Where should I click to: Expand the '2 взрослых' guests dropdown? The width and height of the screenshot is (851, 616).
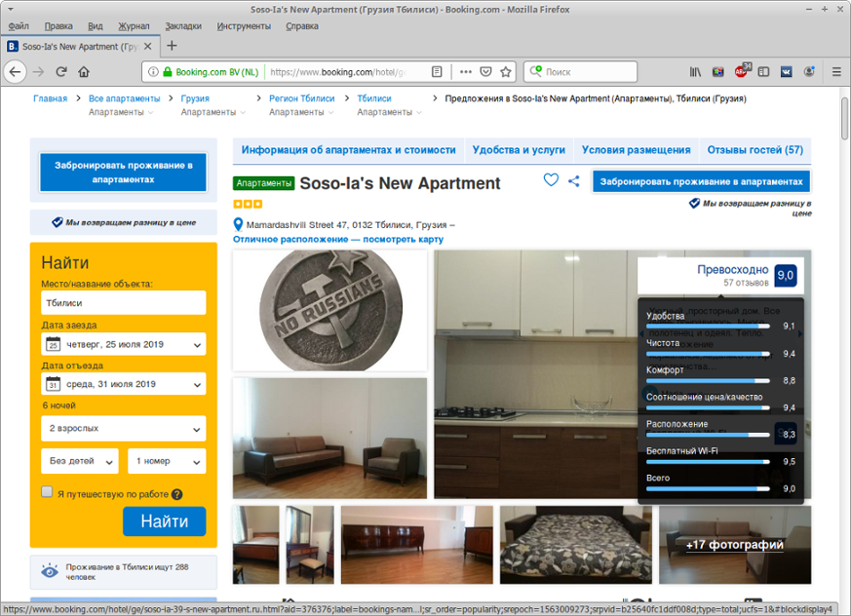point(124,428)
